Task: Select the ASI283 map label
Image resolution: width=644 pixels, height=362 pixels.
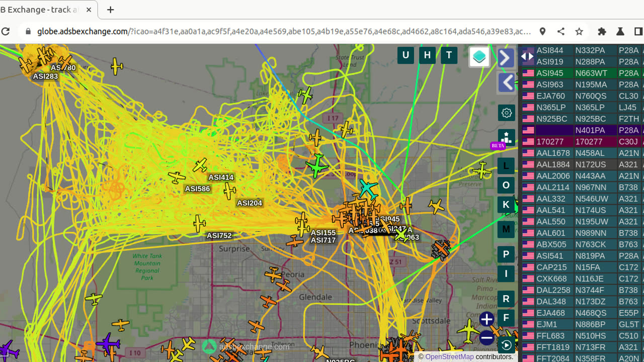Action: pos(45,76)
